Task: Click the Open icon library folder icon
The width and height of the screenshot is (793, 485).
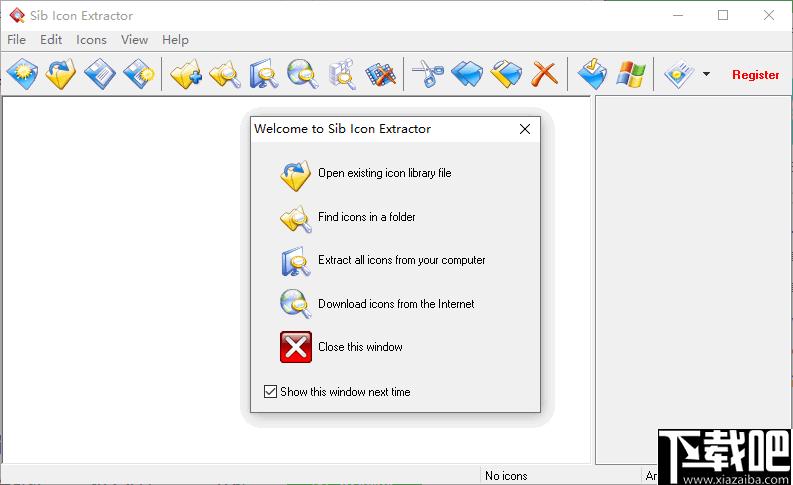Action: point(61,74)
